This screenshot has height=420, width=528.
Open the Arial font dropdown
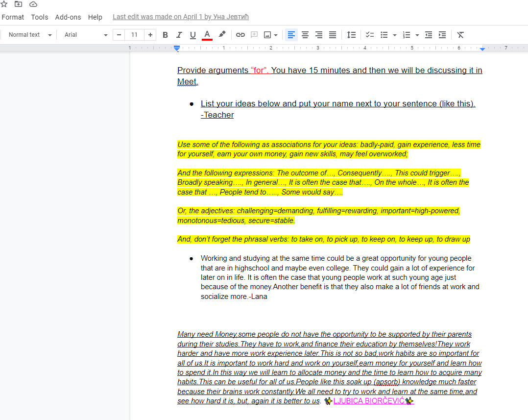[x=86, y=35]
